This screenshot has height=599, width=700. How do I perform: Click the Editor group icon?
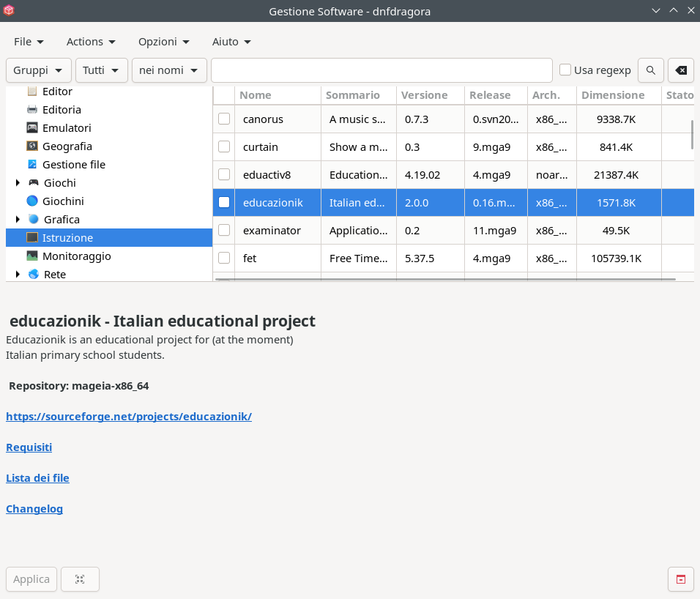[x=32, y=92]
